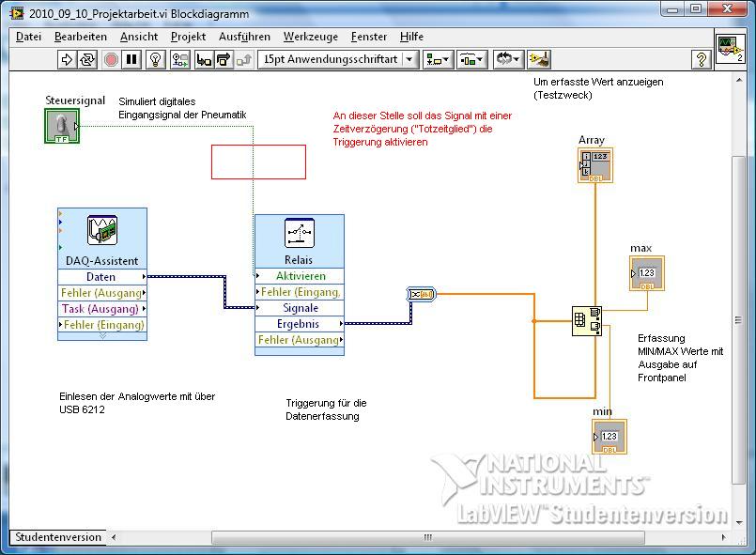Click the scroll up arrow
Image resolution: width=756 pixels, height=555 pixels.
tap(739, 80)
